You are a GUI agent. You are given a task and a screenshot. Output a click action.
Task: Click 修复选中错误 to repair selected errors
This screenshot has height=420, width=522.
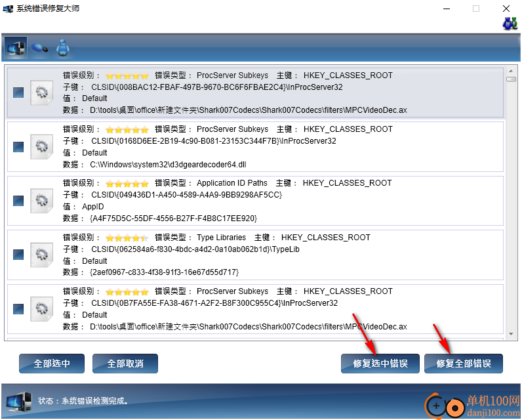click(380, 364)
